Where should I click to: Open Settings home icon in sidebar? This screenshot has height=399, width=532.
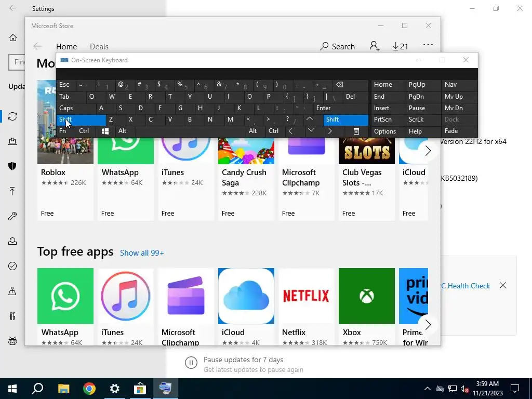coord(13,37)
